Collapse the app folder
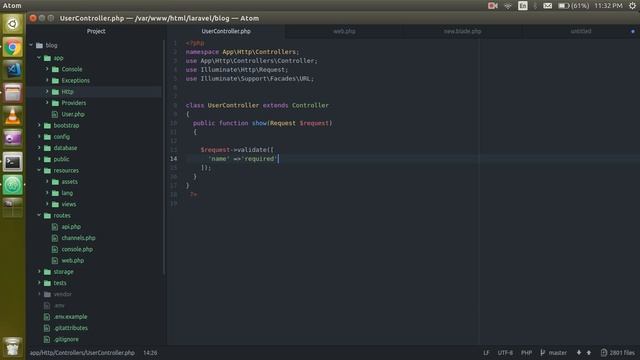The width and height of the screenshot is (640, 360). [39, 58]
